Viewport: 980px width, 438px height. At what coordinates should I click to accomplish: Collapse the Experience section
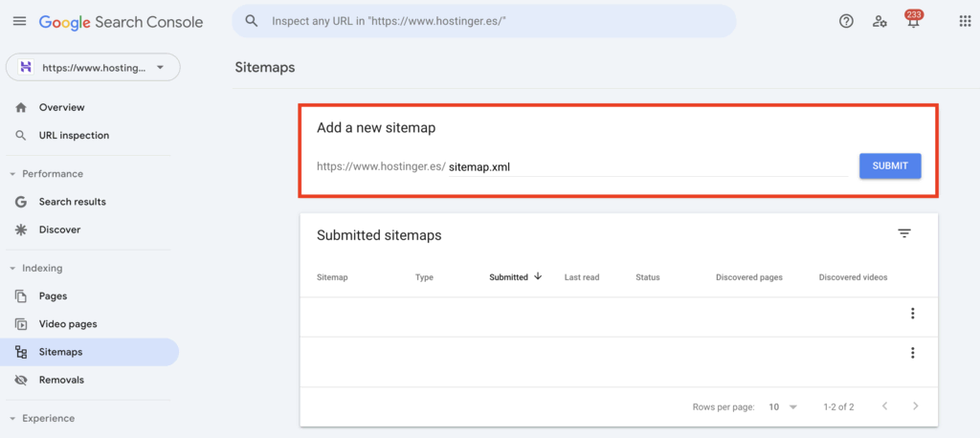(13, 419)
